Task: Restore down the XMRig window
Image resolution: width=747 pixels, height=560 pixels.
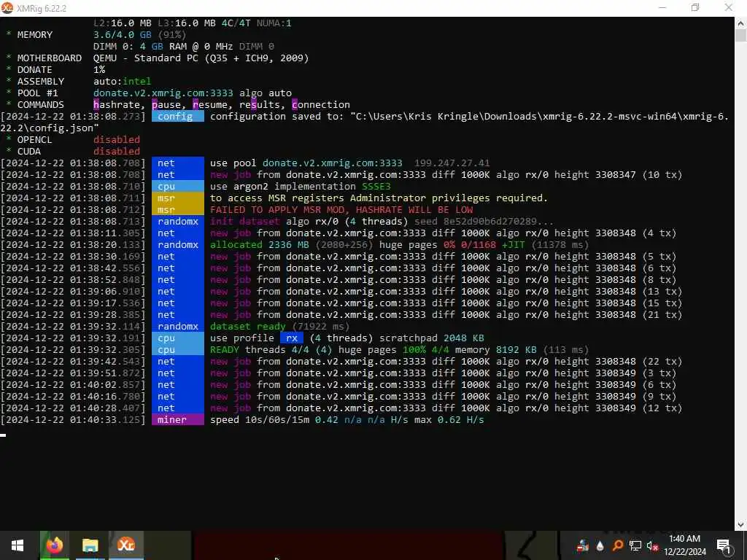Action: (695, 7)
